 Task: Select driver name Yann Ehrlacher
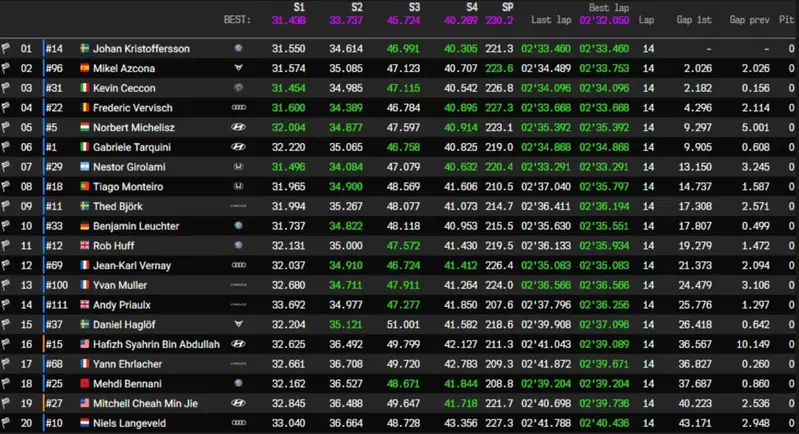(x=127, y=364)
